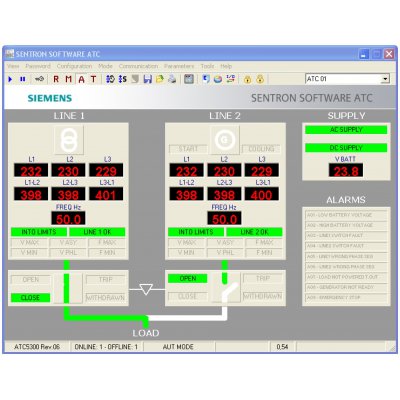This screenshot has height=400, width=400.
Task: Open the Parameters menu
Action: tap(179, 66)
